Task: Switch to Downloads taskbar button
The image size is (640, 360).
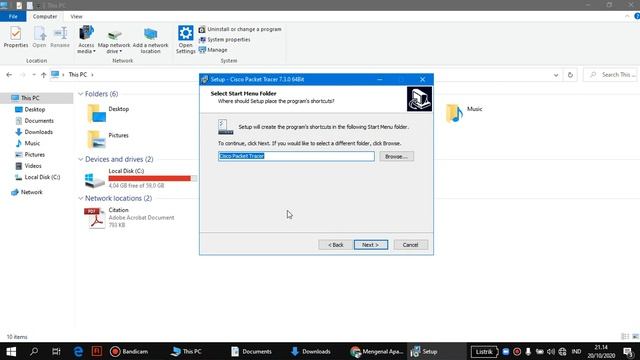Action: point(311,351)
